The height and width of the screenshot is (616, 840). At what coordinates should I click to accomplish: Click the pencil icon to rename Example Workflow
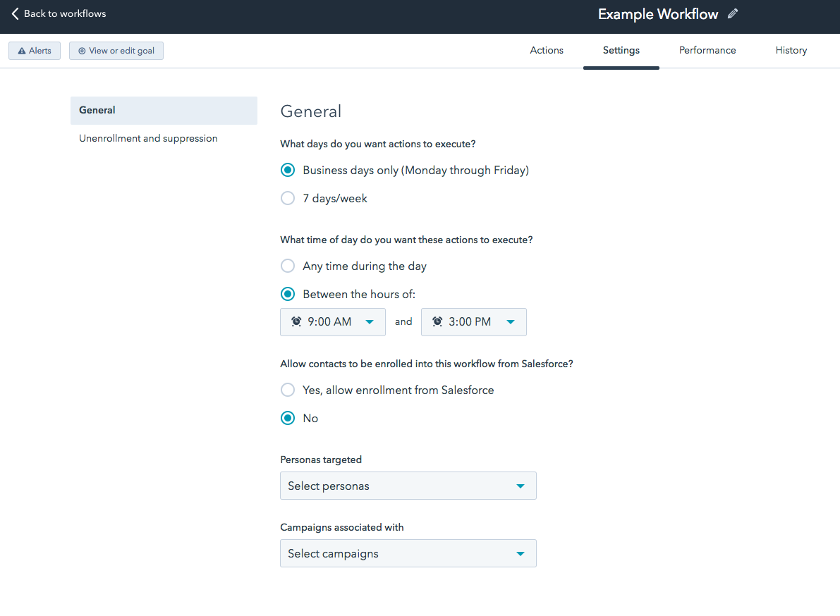732,13
